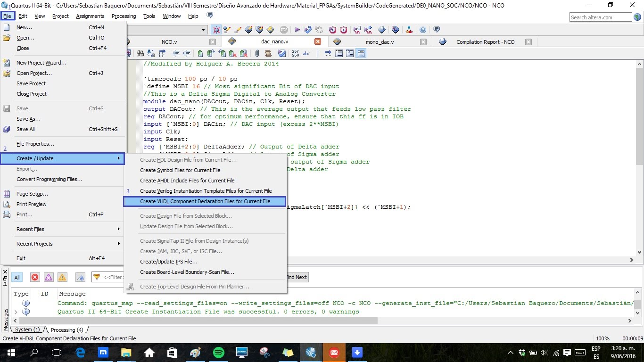The height and width of the screenshot is (362, 644).
Task: Click the blue arrow go-to icon in editor toolbar
Action: tap(328, 53)
